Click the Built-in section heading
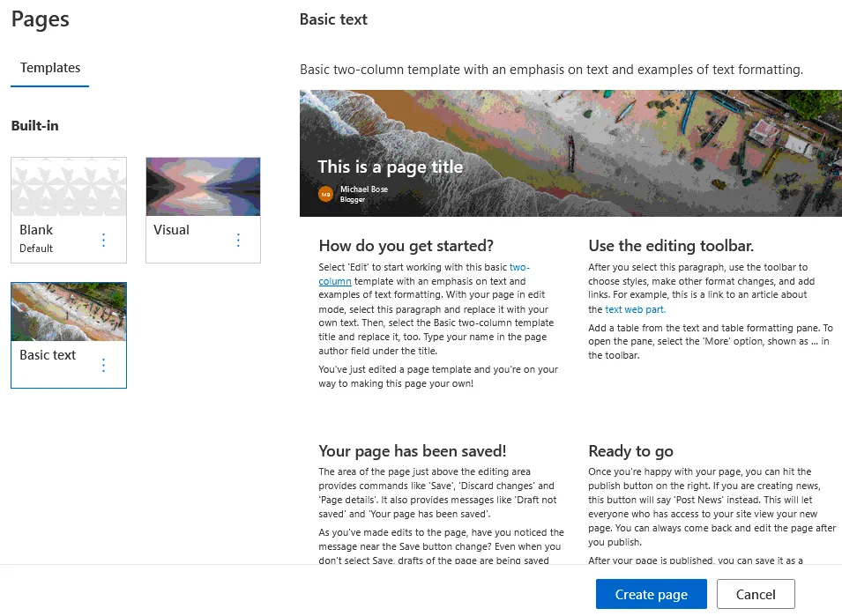842x616 pixels. [35, 125]
